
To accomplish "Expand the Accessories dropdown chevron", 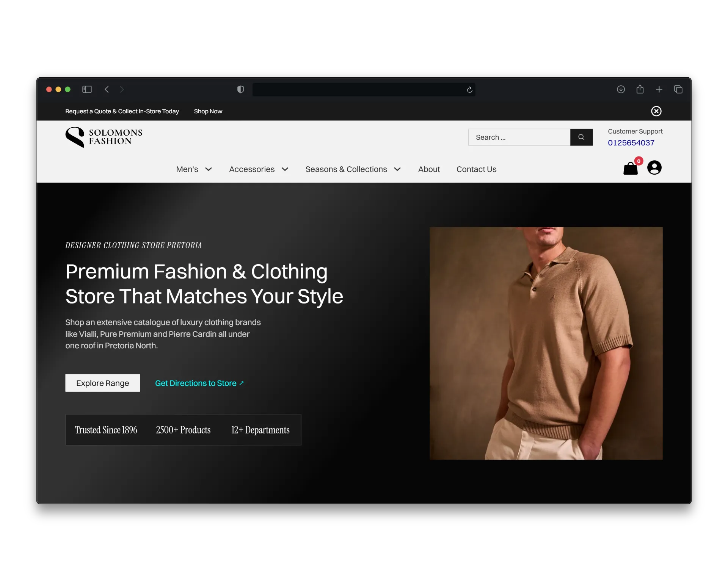I will point(285,169).
